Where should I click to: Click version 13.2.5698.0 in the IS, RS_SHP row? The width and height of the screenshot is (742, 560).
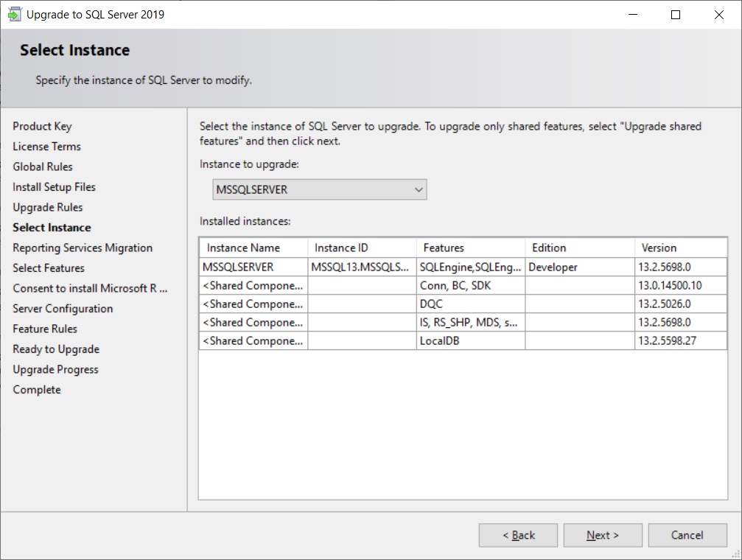pos(681,322)
